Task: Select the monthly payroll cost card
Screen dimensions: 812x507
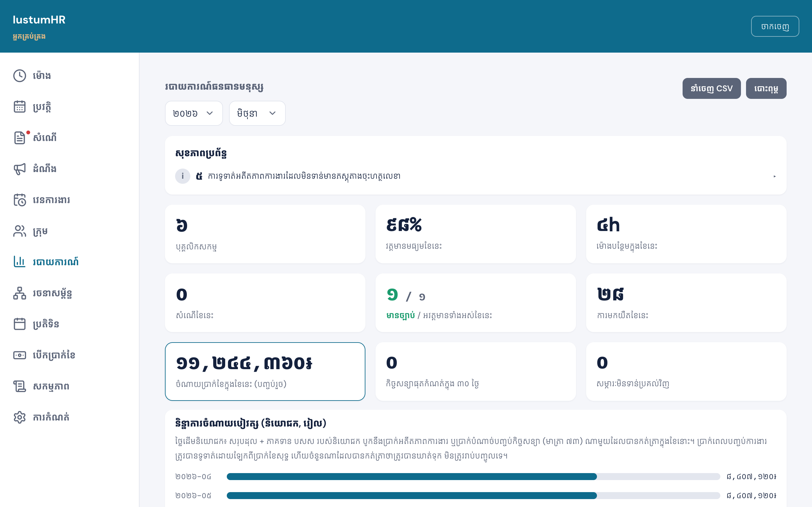Action: [x=265, y=371]
